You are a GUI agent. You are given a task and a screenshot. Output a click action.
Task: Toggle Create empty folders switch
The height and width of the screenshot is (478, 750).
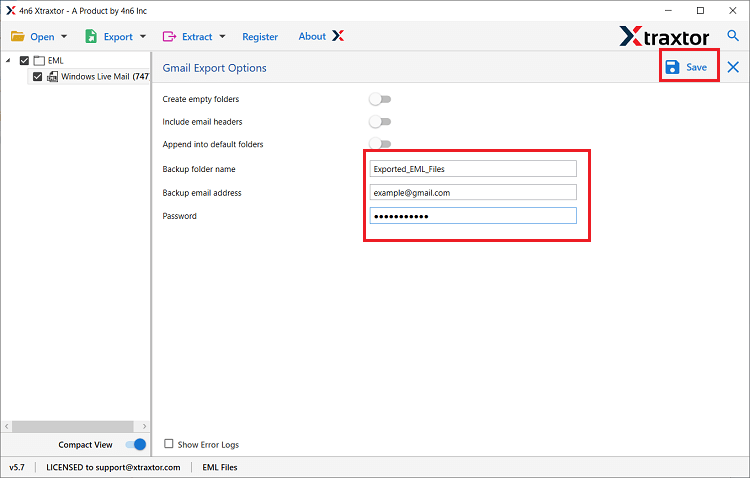click(380, 99)
